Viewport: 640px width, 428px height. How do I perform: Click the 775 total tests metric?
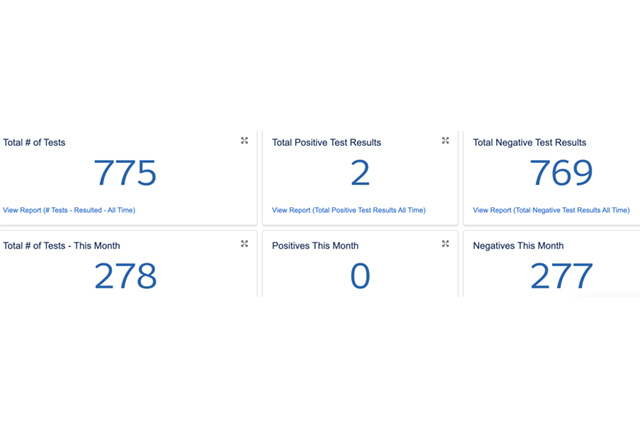[x=125, y=174]
